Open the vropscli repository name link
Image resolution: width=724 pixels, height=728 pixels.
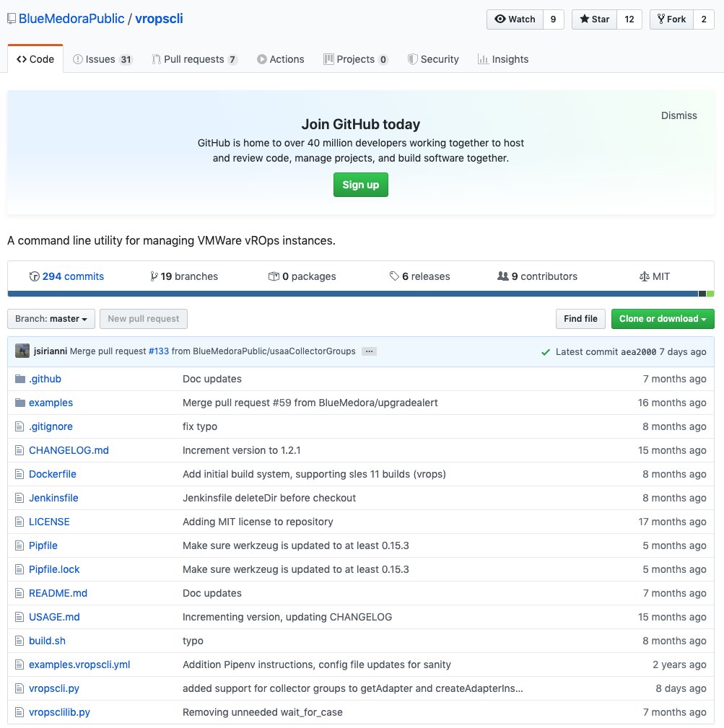coord(160,19)
